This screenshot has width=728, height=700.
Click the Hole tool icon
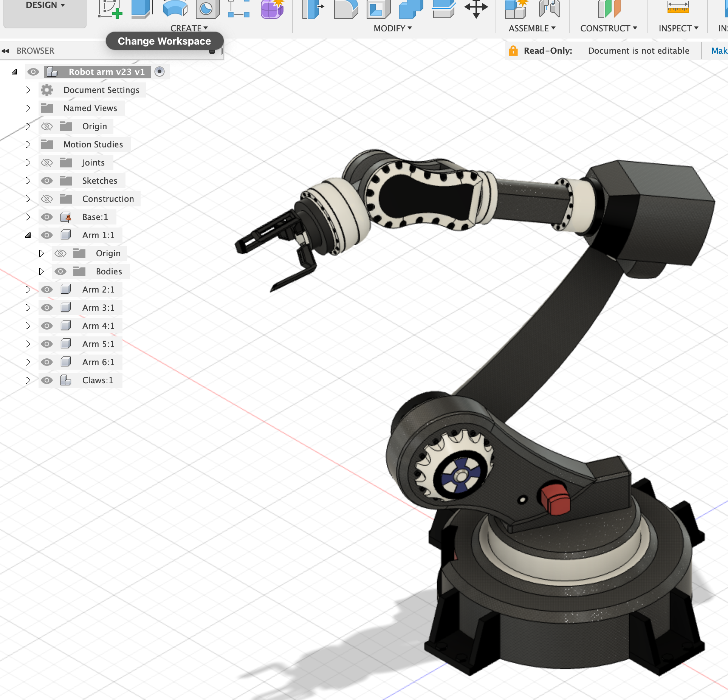tap(207, 9)
